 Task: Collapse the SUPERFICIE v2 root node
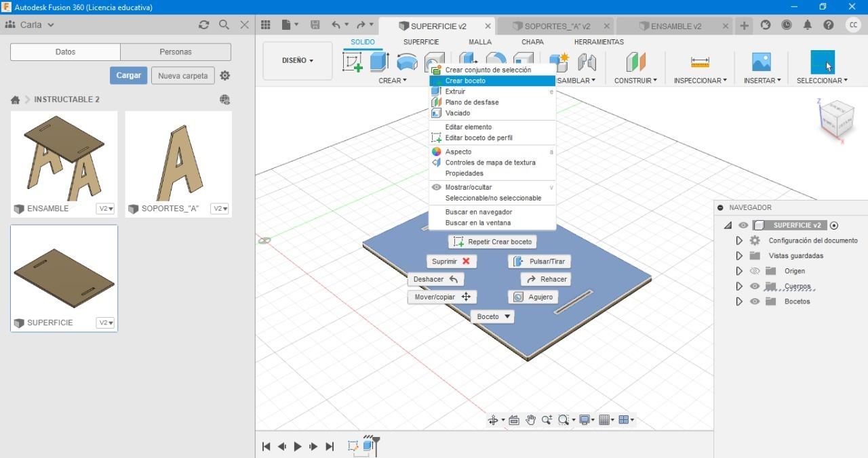728,226
